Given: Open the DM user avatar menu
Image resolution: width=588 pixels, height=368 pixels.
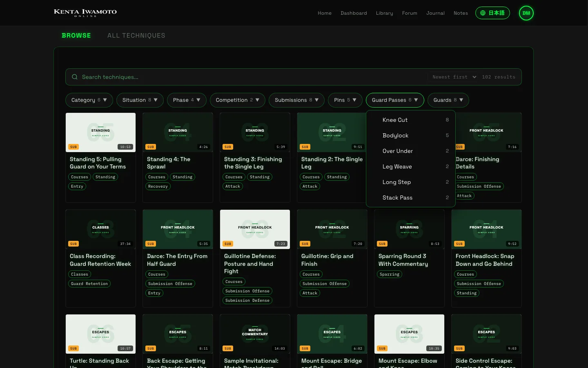Looking at the screenshot, I should (x=526, y=13).
